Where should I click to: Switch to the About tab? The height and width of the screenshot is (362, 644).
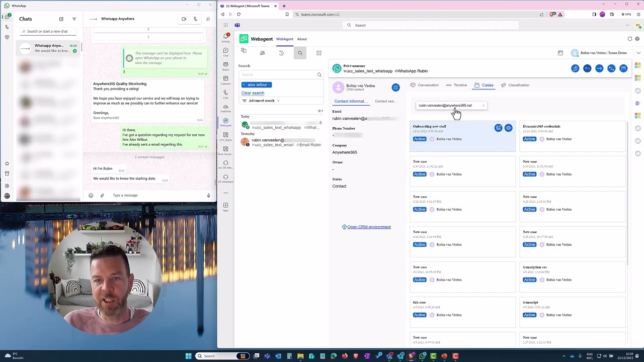(x=302, y=39)
